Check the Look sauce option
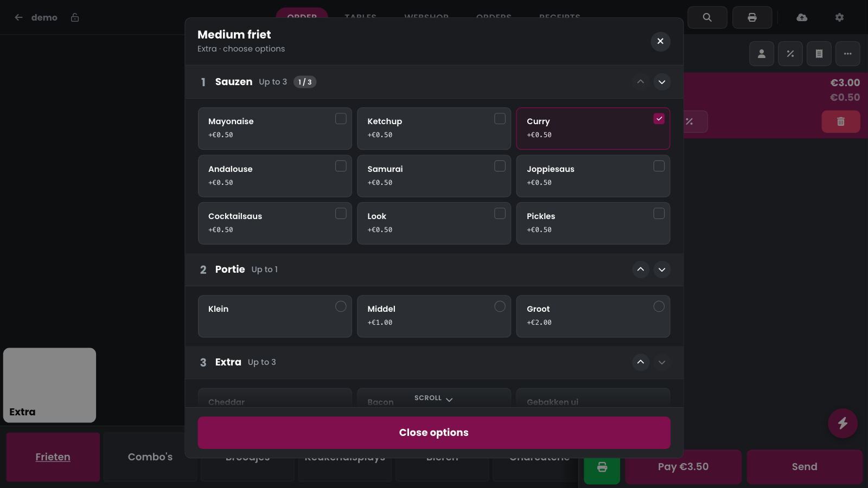This screenshot has height=488, width=868. tap(434, 223)
